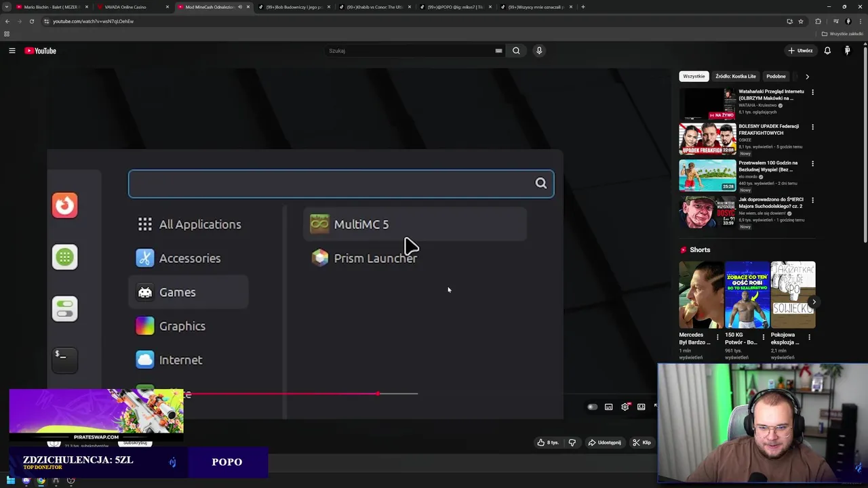This screenshot has width=868, height=488.
Task: Reload the page in the browser
Action: [31, 21]
